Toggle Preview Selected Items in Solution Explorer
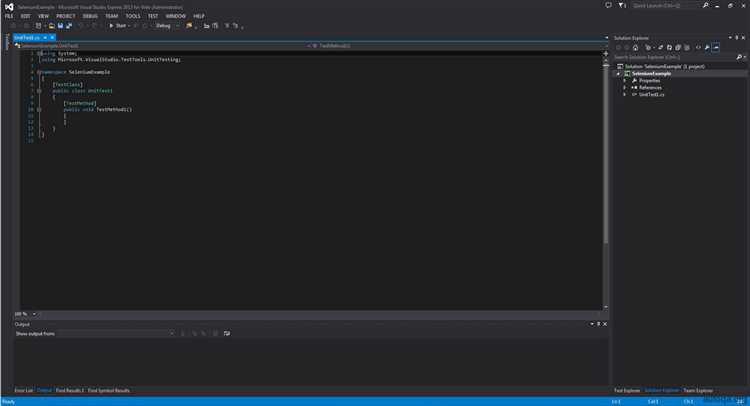The image size is (750, 406). click(x=716, y=47)
